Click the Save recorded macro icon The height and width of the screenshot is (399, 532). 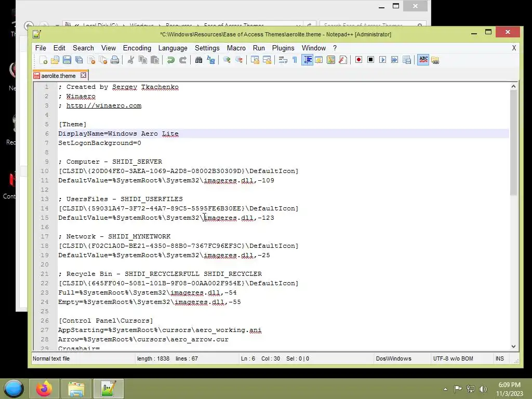tap(406, 60)
